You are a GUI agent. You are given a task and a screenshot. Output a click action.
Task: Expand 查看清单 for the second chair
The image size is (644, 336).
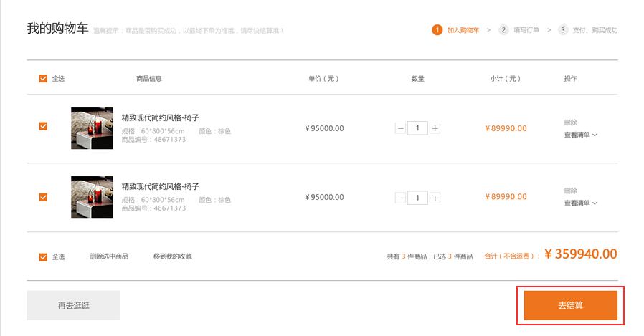pyautogui.click(x=580, y=203)
